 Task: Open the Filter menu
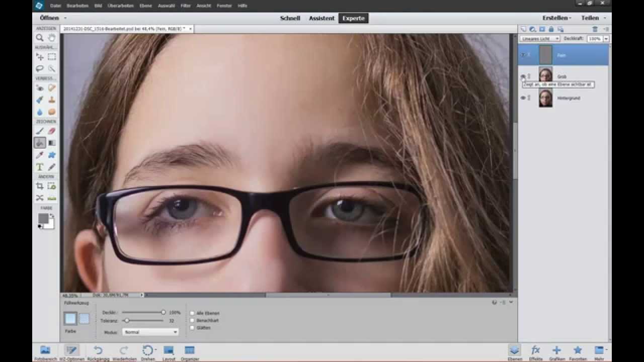pyautogui.click(x=186, y=6)
